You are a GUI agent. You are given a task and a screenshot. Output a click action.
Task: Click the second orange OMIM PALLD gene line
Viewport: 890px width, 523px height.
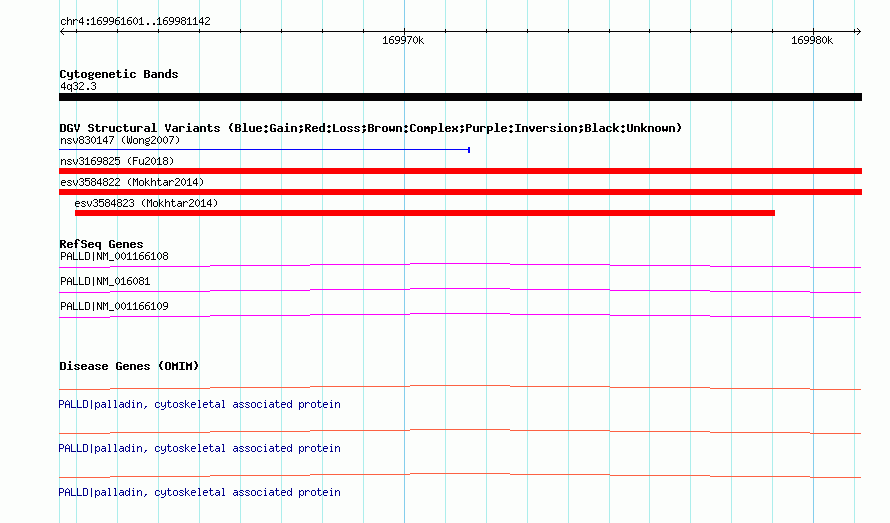[x=460, y=432]
